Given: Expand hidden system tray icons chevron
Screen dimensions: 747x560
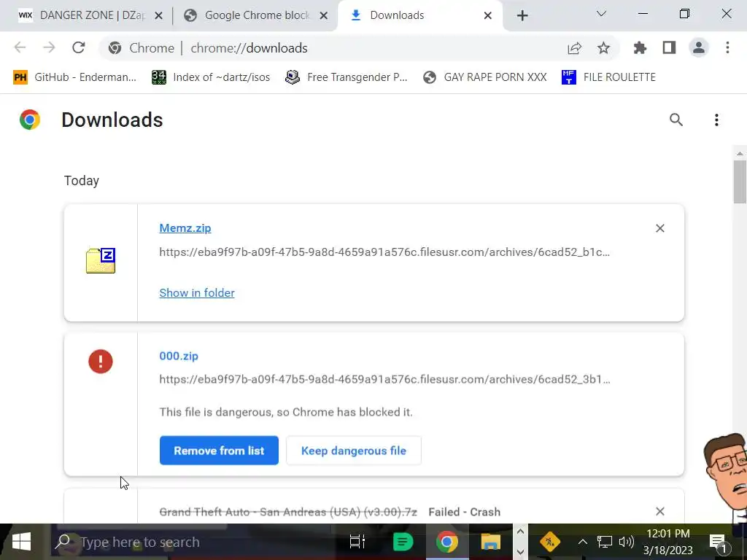Looking at the screenshot, I should point(582,542).
